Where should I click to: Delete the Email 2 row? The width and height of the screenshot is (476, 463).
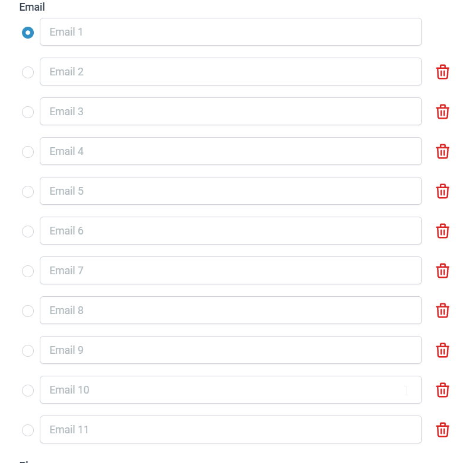pos(442,72)
